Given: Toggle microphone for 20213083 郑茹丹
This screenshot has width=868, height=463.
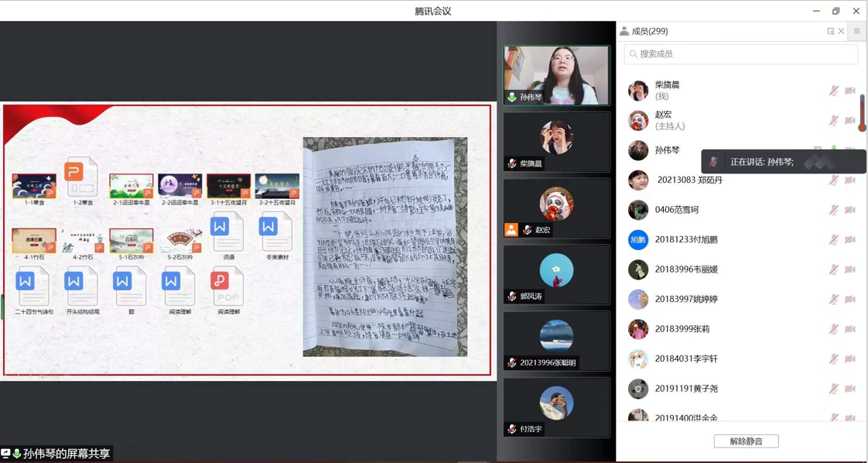Looking at the screenshot, I should click(833, 180).
